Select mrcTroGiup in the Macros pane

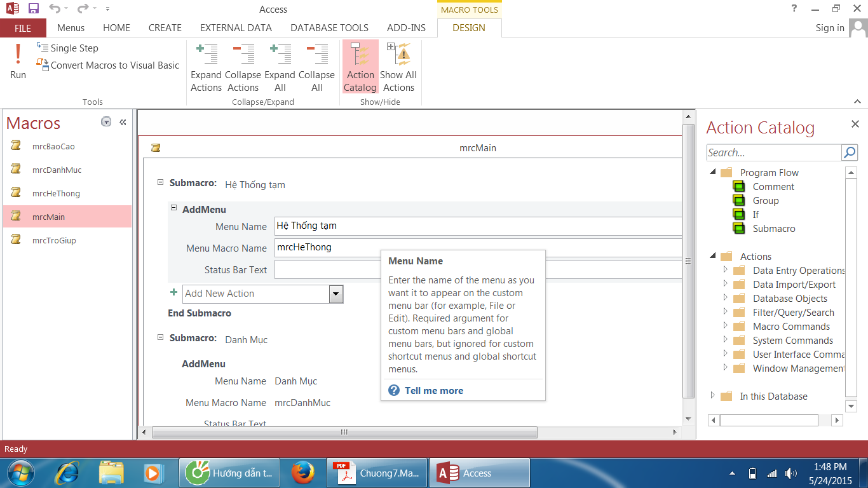point(54,240)
